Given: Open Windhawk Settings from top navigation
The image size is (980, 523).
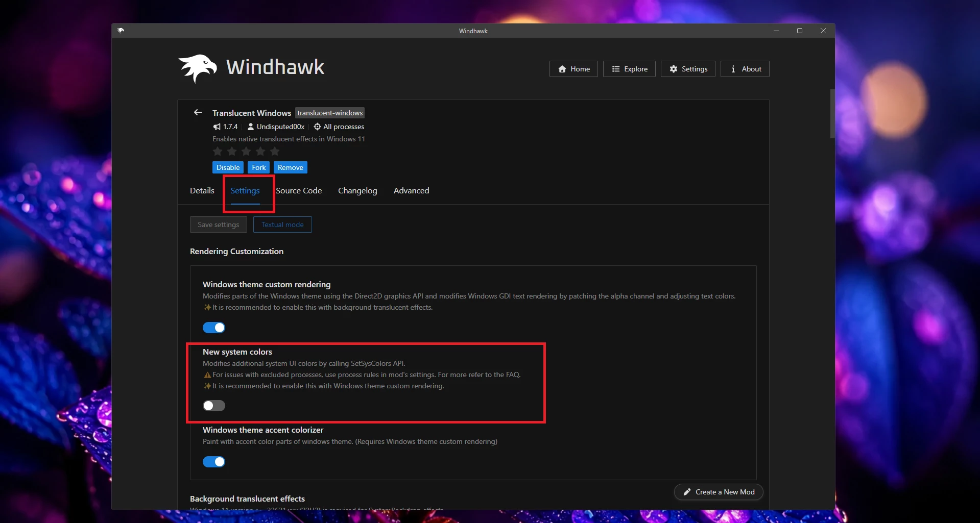Looking at the screenshot, I should (688, 69).
